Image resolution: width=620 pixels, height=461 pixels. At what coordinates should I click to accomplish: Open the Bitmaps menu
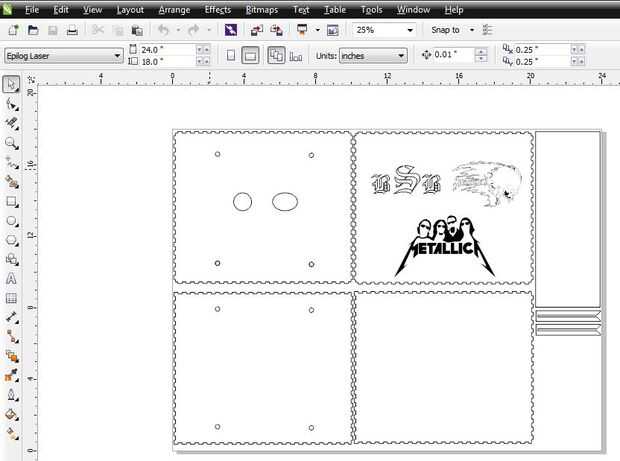click(x=262, y=10)
